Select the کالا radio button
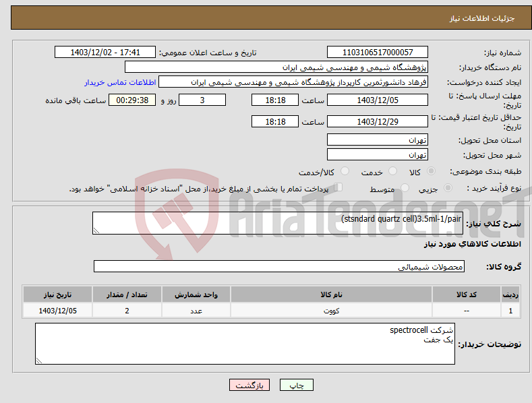 (x=431, y=171)
